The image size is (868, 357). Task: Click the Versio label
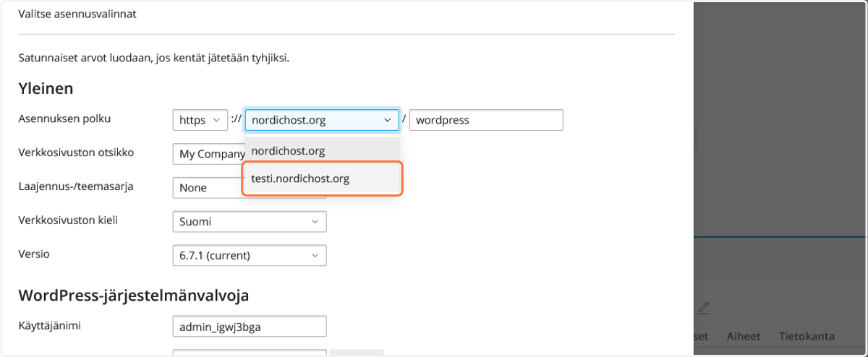tap(33, 254)
